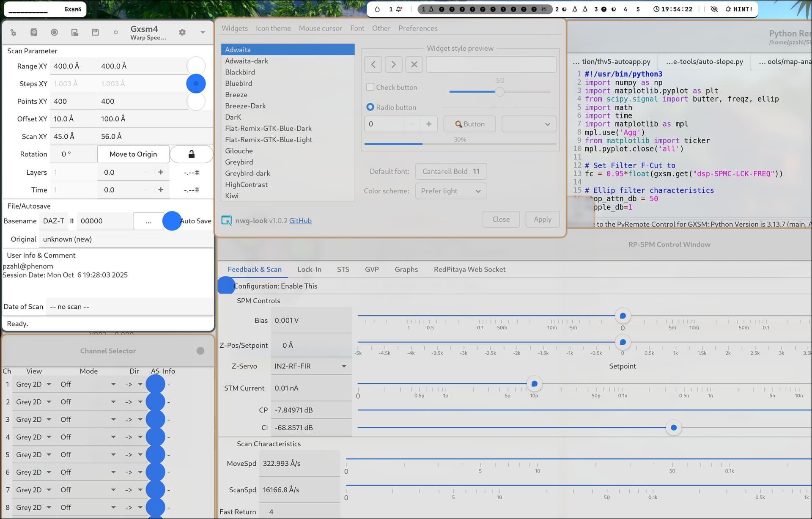The width and height of the screenshot is (812, 519).
Task: Click the crossed-eye icon in top bar
Action: click(x=714, y=9)
